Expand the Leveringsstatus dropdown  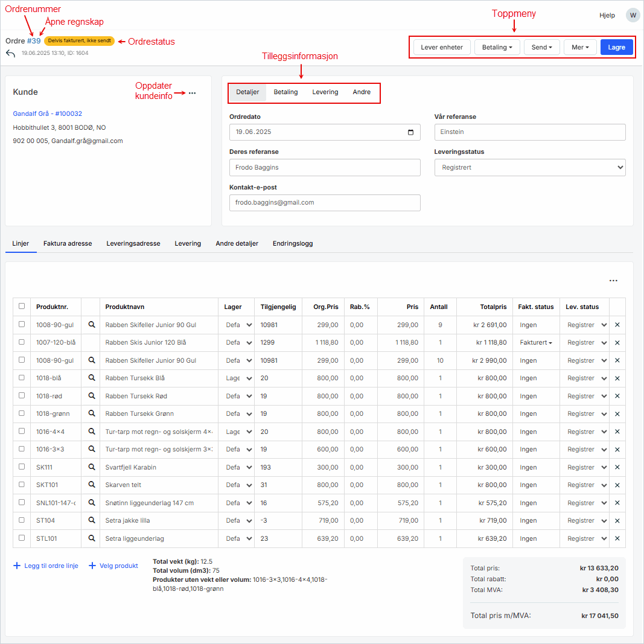pos(529,167)
